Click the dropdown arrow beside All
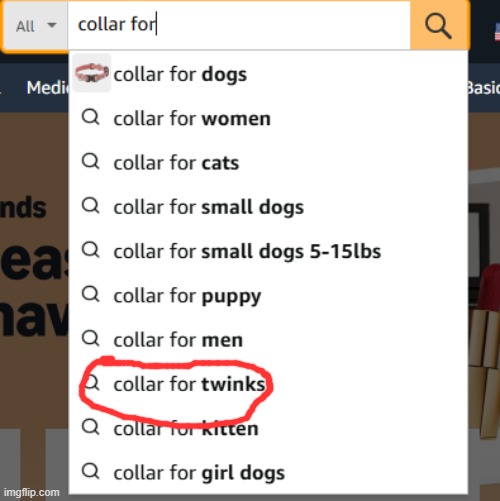Viewport: 500px width, 501px height. 52,25
